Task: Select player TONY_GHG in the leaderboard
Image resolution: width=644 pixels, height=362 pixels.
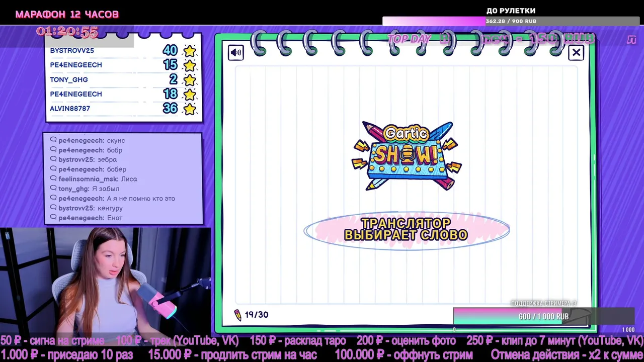Action: pos(69,79)
